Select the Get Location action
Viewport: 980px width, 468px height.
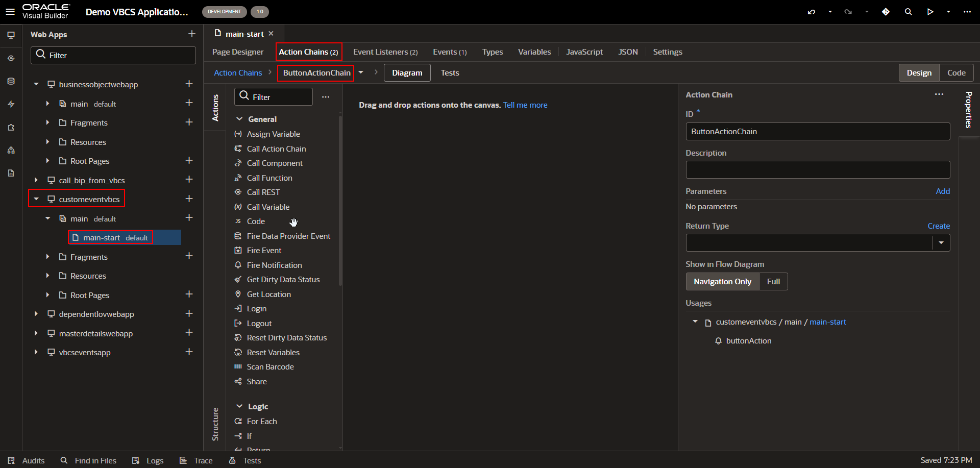click(268, 294)
